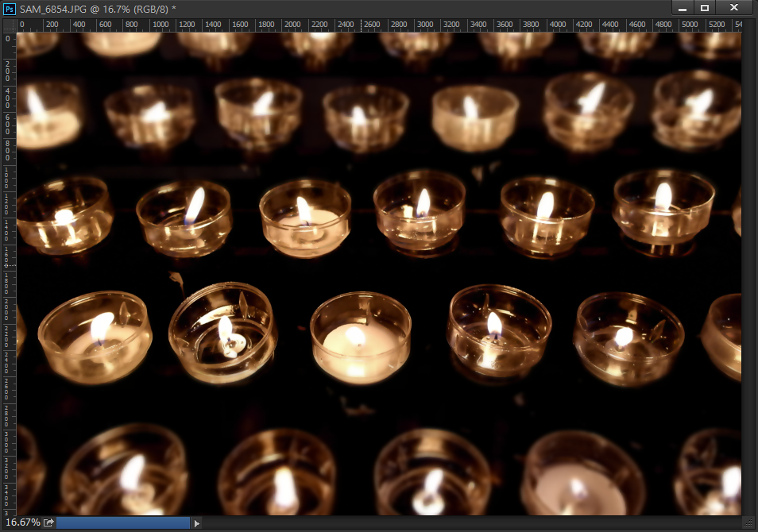This screenshot has height=532, width=758.
Task: Click the vertical scrollbar track on the right
Action: (x=749, y=270)
